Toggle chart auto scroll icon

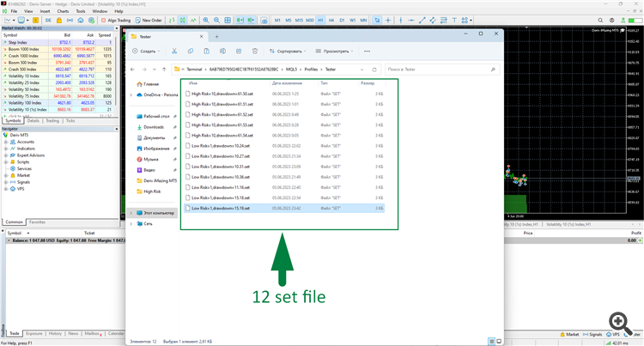tap(240, 20)
